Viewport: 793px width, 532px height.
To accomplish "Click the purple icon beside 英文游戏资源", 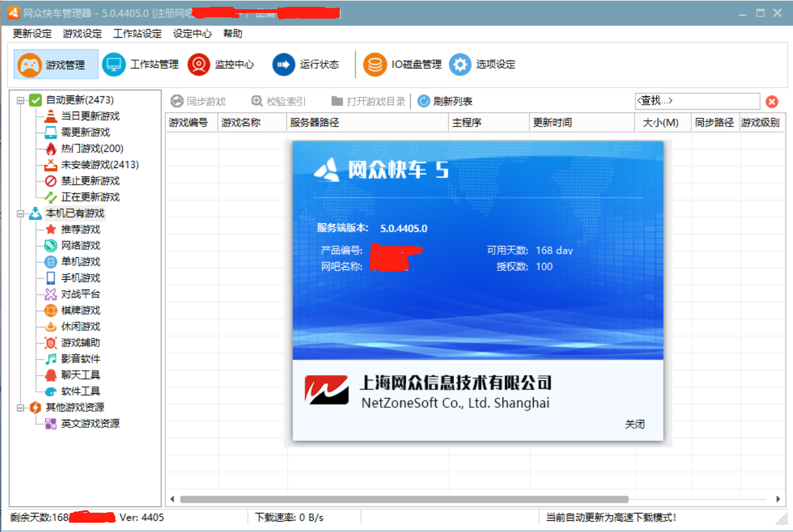I will tap(51, 423).
